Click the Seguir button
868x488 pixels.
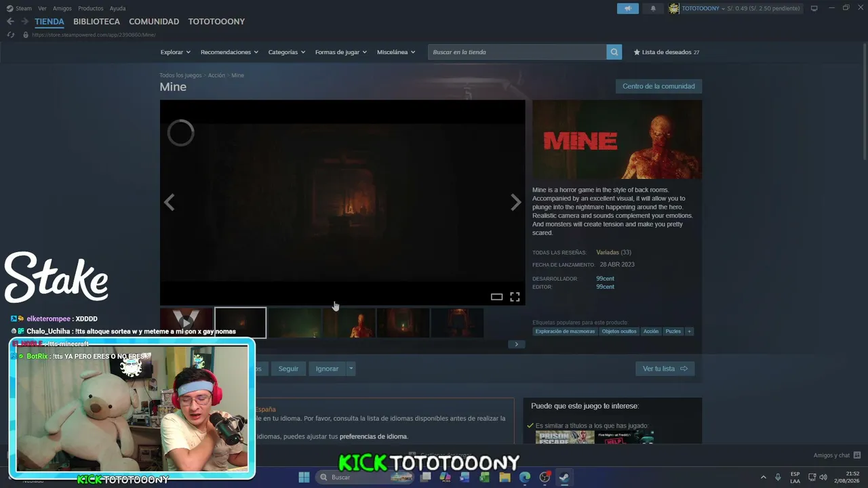point(288,369)
